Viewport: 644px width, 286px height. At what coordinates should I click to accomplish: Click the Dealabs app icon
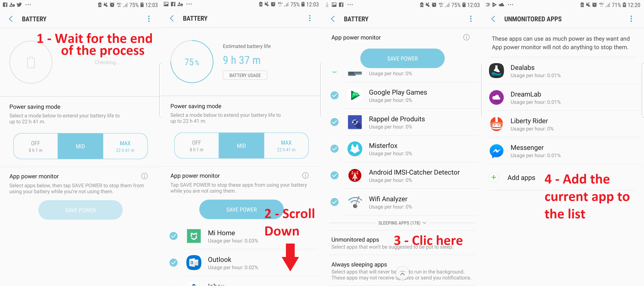497,70
